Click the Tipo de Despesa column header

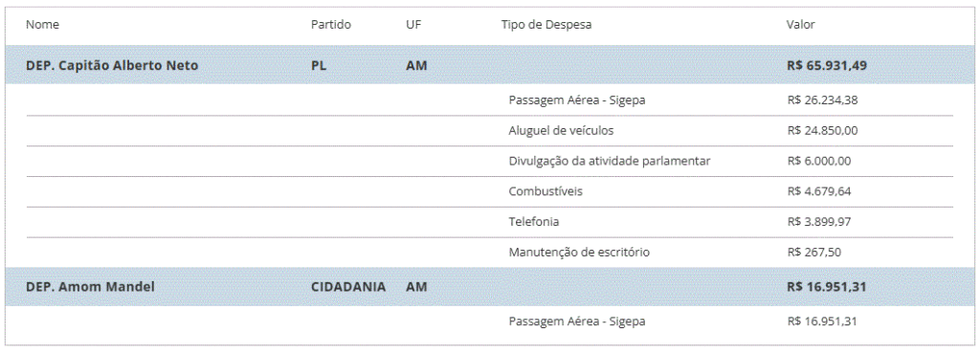(546, 25)
